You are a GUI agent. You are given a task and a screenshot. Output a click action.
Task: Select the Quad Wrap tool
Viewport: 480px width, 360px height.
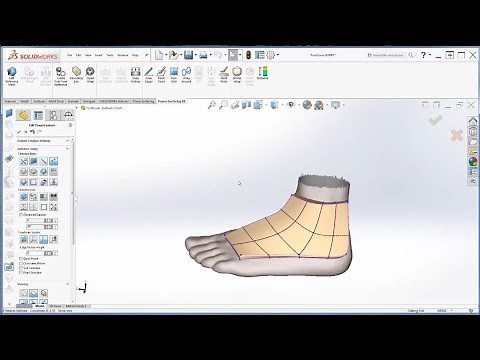(90, 74)
